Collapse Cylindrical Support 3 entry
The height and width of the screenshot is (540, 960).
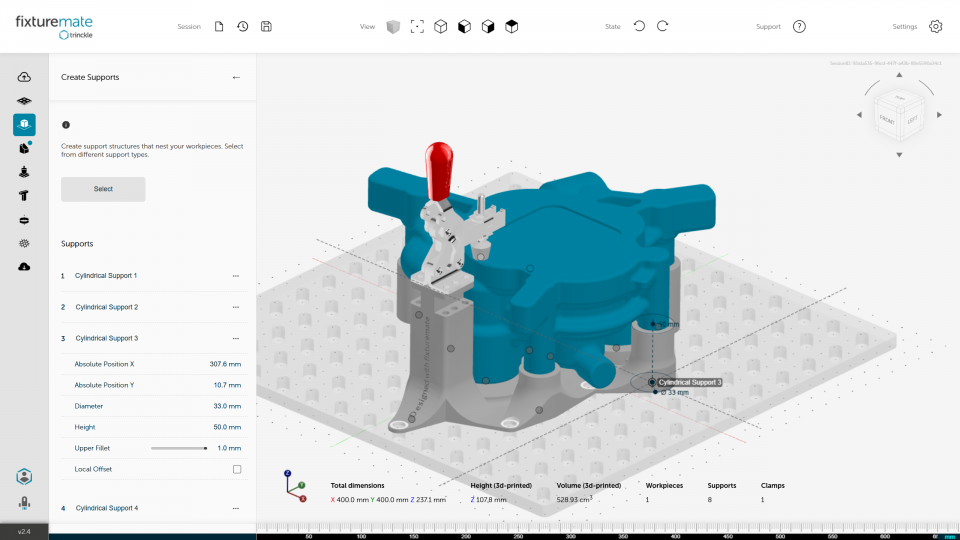(107, 338)
